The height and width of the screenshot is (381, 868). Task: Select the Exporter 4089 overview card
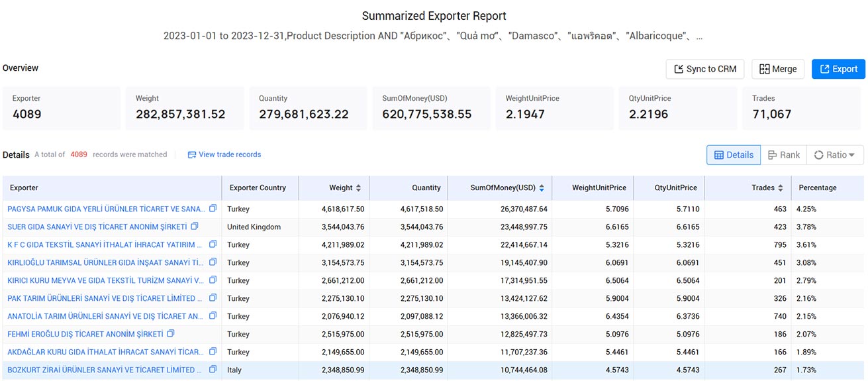click(62, 108)
